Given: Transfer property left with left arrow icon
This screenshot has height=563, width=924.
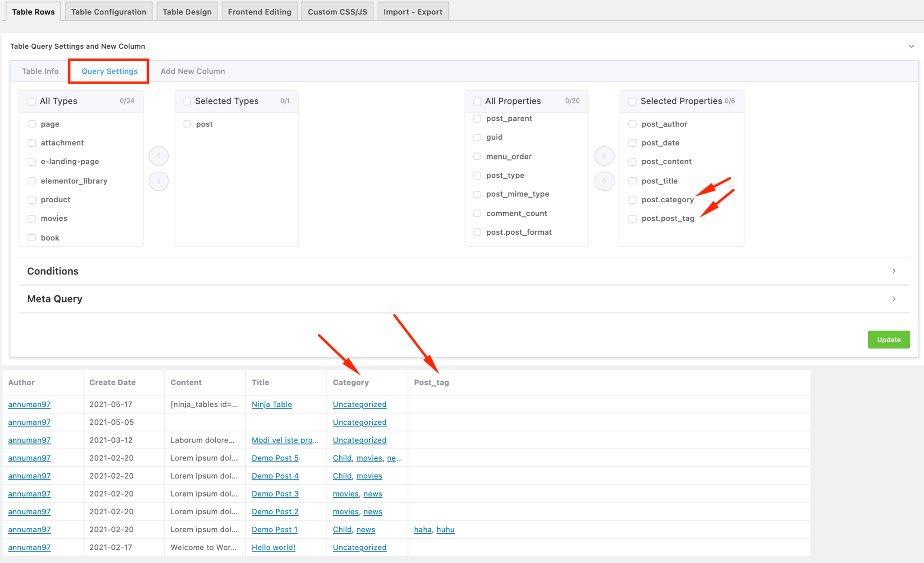Looking at the screenshot, I should (605, 156).
